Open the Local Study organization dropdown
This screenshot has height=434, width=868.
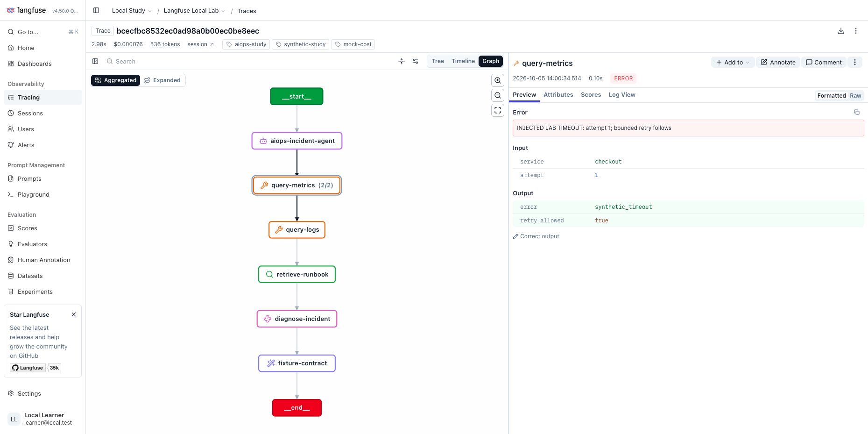pyautogui.click(x=132, y=11)
